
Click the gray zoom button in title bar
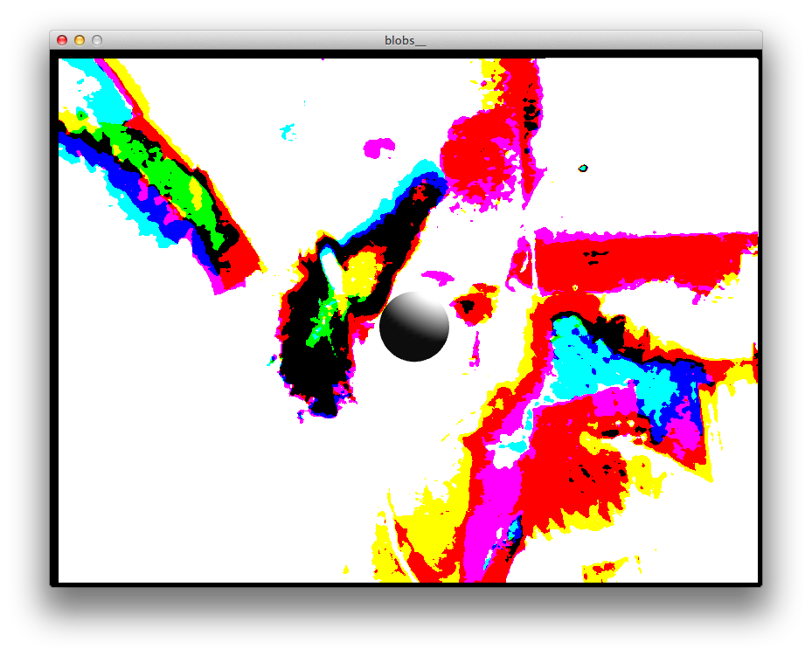[97, 40]
